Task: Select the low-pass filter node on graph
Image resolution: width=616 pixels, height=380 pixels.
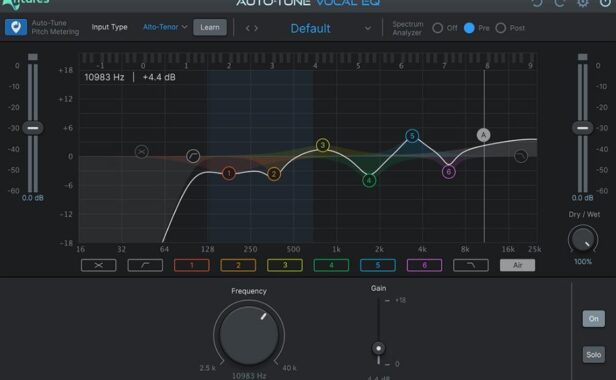Action: 521,156
